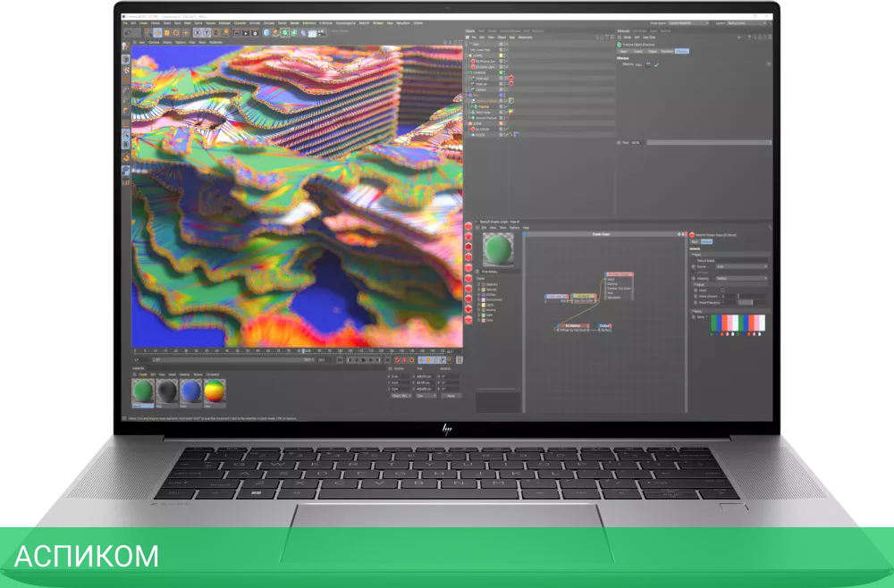Toggle the enable checkmark on BG COLOR row

tap(506, 130)
